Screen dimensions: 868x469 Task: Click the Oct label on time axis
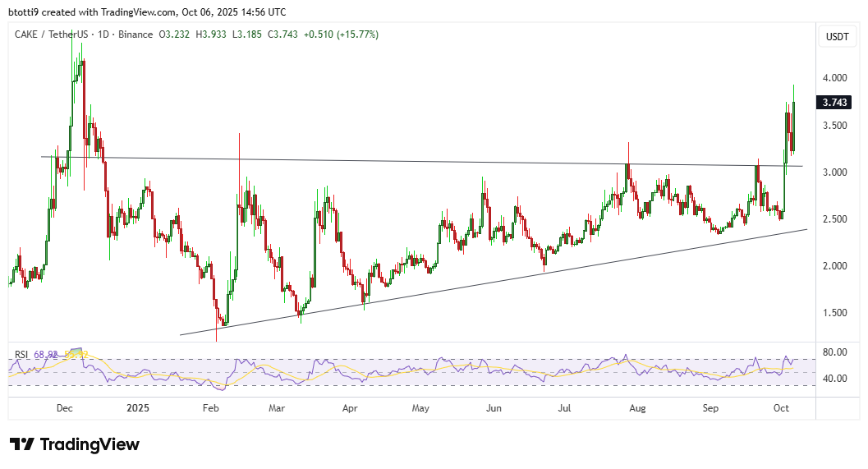click(780, 407)
